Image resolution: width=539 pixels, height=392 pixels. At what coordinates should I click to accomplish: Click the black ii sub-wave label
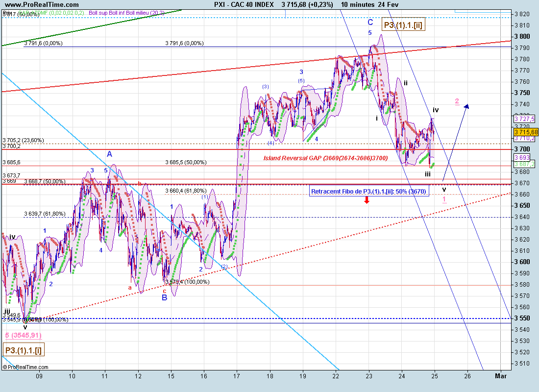click(x=406, y=83)
